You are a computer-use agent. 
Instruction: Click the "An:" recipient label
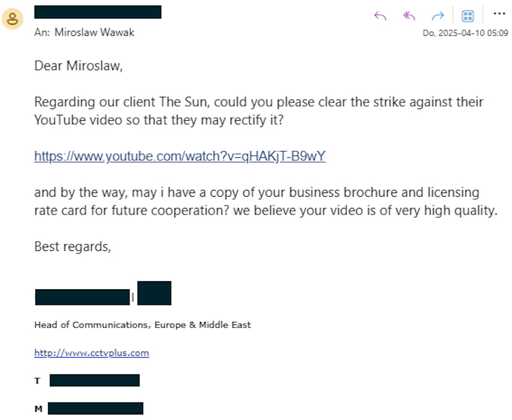pyautogui.click(x=42, y=32)
